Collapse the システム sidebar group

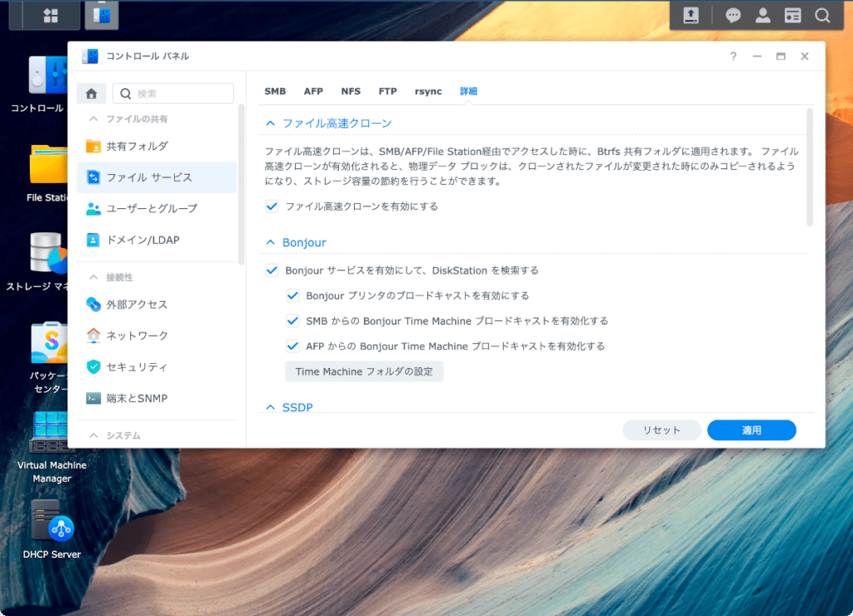click(x=93, y=435)
